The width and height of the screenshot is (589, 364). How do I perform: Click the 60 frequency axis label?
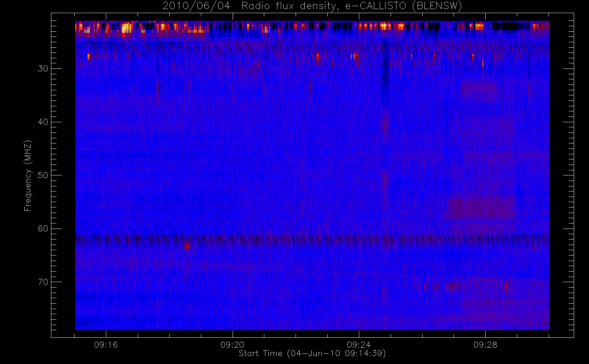coord(43,229)
